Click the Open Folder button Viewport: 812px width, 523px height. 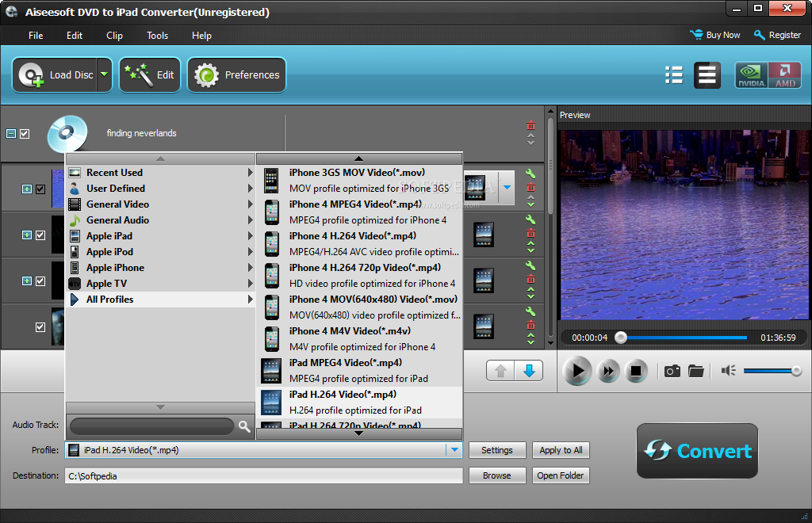(561, 475)
